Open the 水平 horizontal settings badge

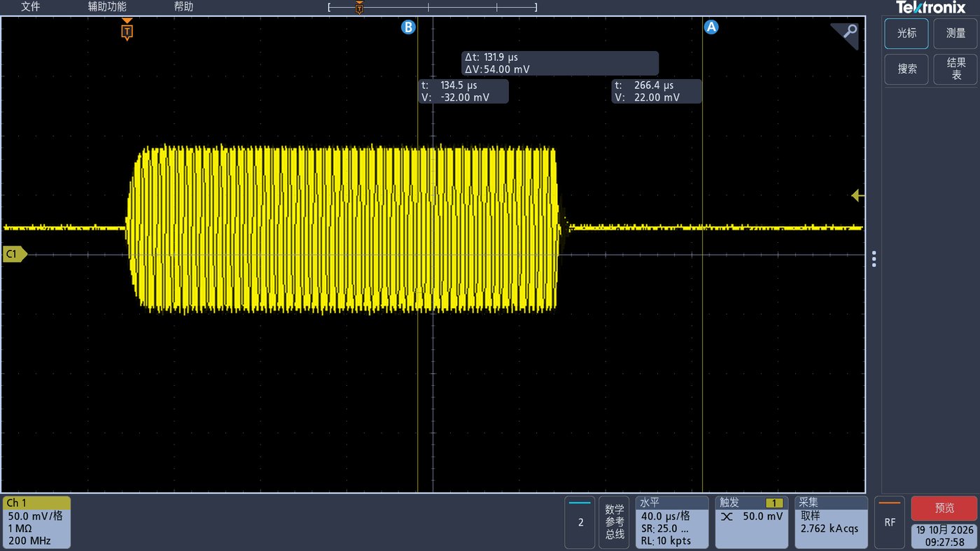click(671, 522)
